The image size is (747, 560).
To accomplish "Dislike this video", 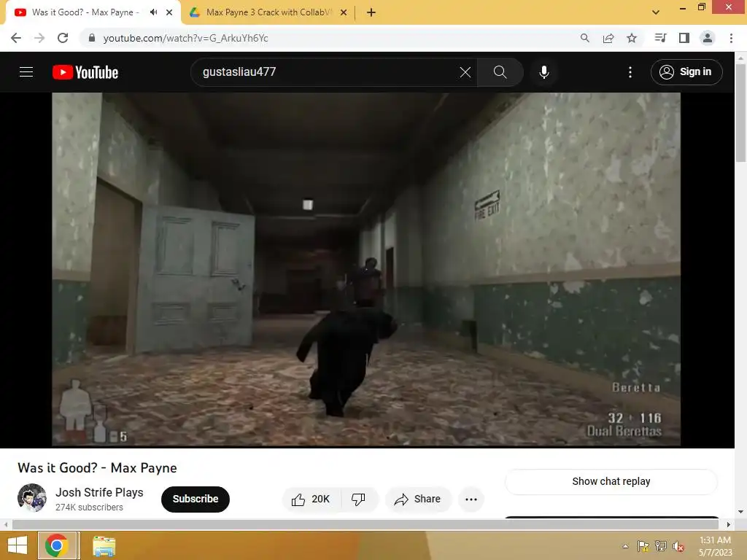I will pos(359,499).
